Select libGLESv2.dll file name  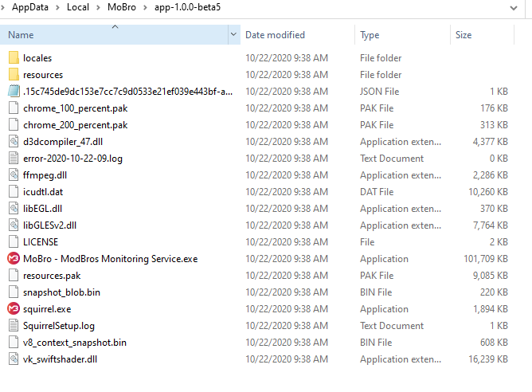pyautogui.click(x=49, y=225)
